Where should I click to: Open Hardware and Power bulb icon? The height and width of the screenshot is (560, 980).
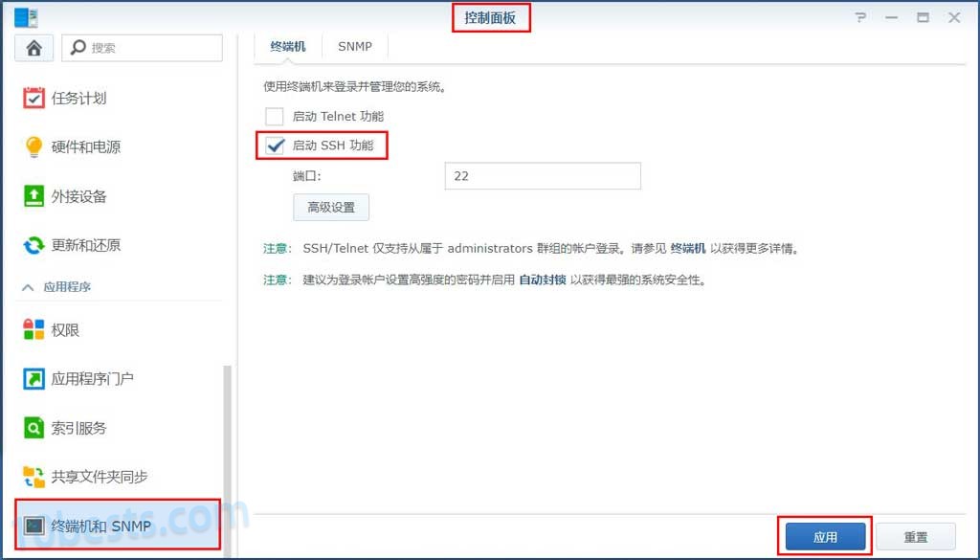[x=33, y=146]
